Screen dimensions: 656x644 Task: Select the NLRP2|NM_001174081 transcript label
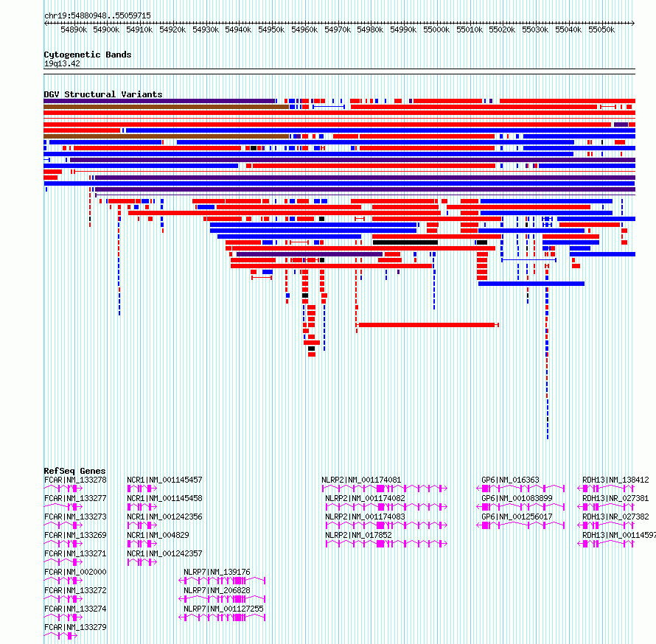tap(361, 480)
